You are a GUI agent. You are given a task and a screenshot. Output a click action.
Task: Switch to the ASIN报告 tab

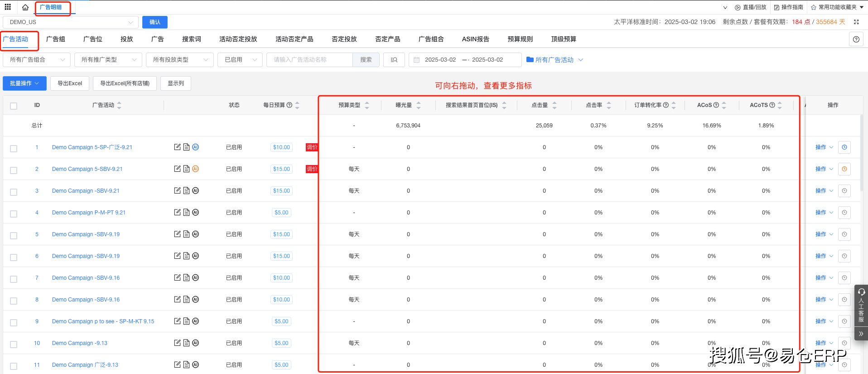click(x=476, y=39)
